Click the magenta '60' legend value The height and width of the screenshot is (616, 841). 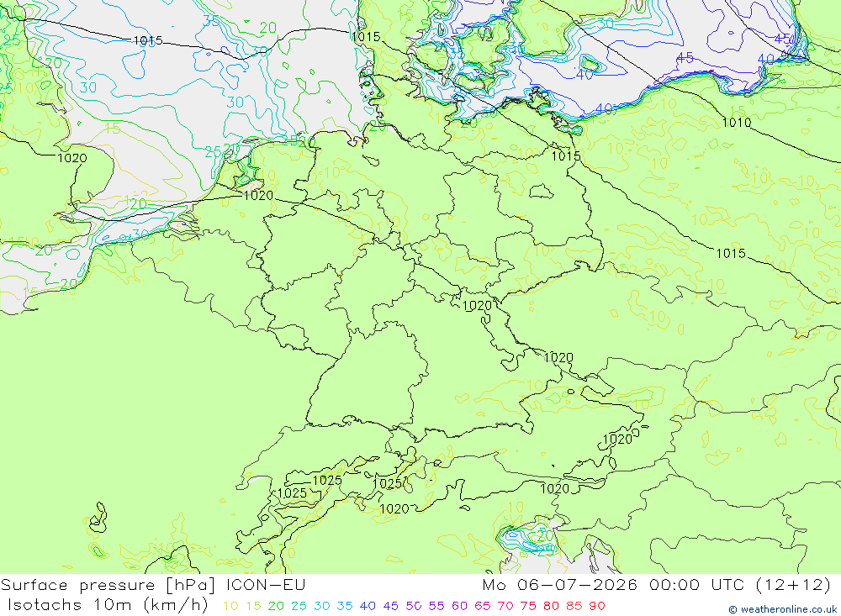[x=460, y=607]
